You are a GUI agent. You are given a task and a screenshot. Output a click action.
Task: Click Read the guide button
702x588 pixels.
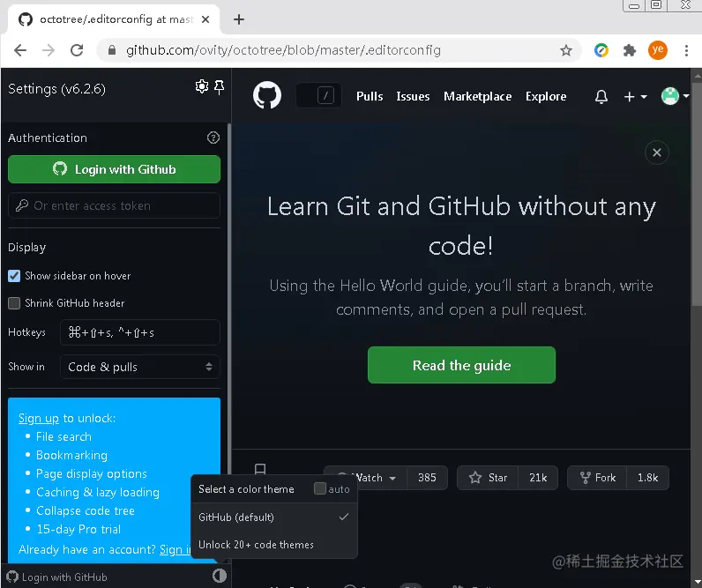pos(461,365)
